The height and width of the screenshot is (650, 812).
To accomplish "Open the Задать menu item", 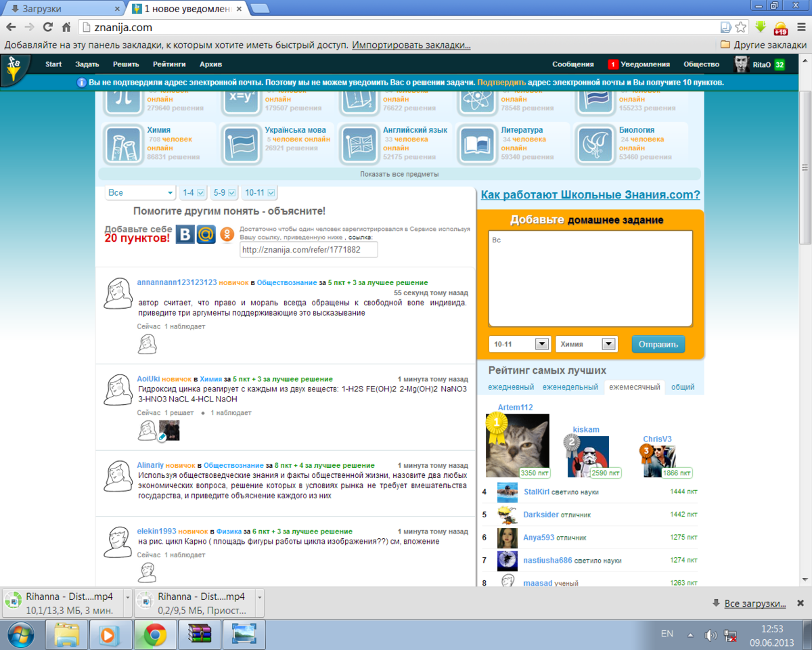I will pos(87,64).
